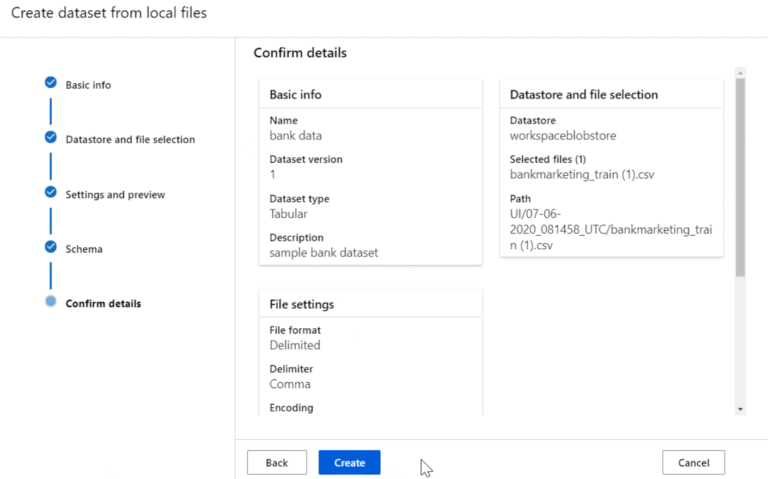Image resolution: width=768 pixels, height=479 pixels.
Task: Jump to the Settings and preview step
Action: point(115,194)
